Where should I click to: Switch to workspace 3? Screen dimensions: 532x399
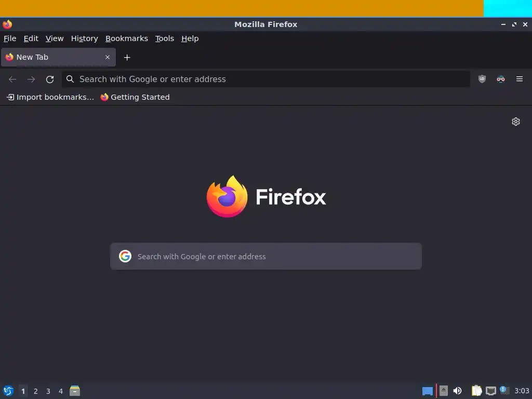tap(48, 391)
